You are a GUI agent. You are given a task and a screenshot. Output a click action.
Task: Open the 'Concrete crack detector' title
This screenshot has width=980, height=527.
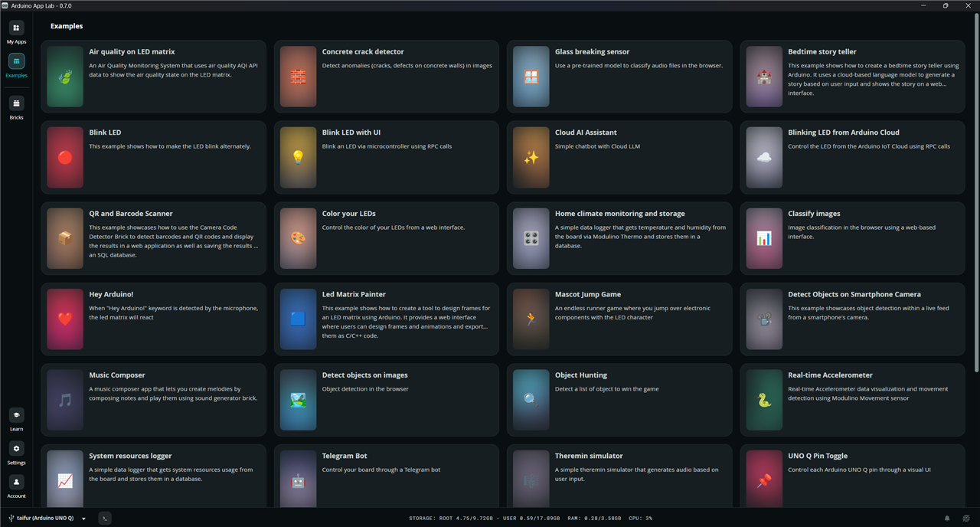[363, 52]
